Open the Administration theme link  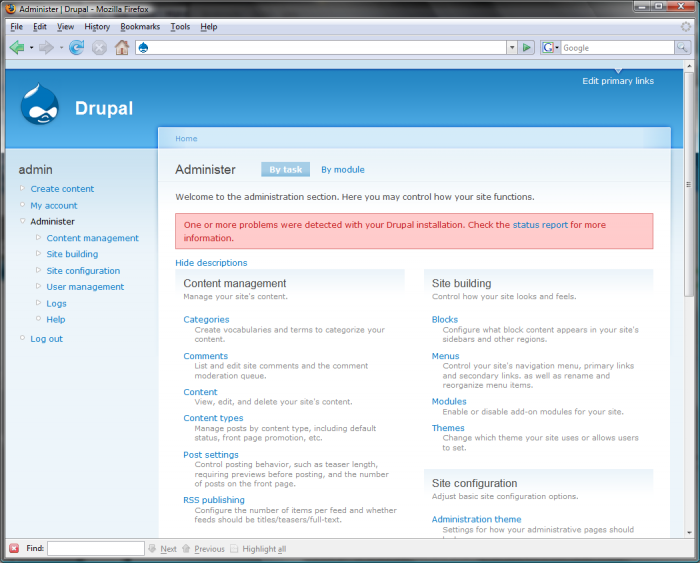click(476, 519)
